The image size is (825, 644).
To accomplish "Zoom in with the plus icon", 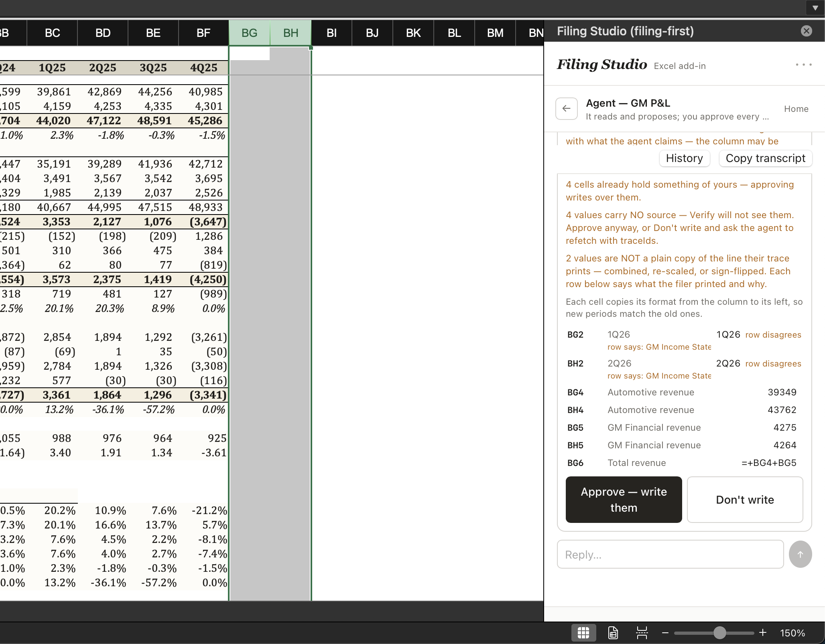I will click(x=763, y=633).
